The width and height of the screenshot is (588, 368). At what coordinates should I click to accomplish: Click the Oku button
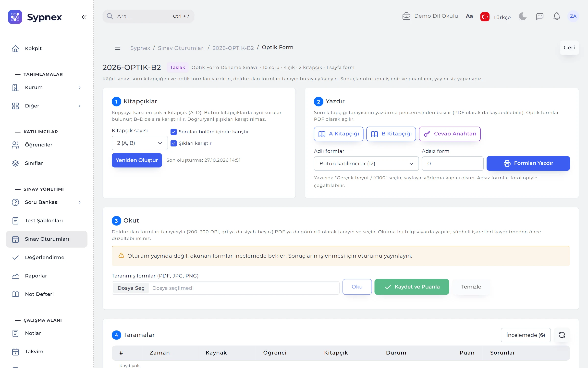click(x=357, y=287)
